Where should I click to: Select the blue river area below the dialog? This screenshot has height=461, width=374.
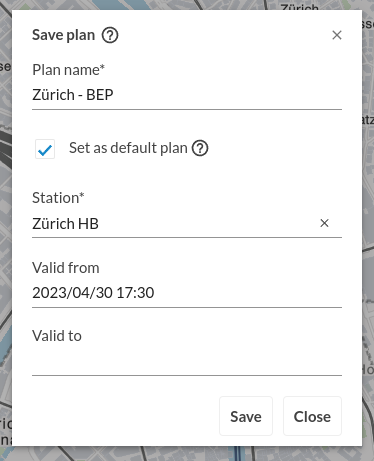(237, 454)
